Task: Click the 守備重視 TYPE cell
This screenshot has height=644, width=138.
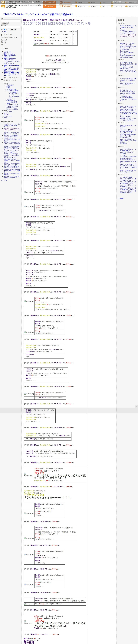Action: 66,44
